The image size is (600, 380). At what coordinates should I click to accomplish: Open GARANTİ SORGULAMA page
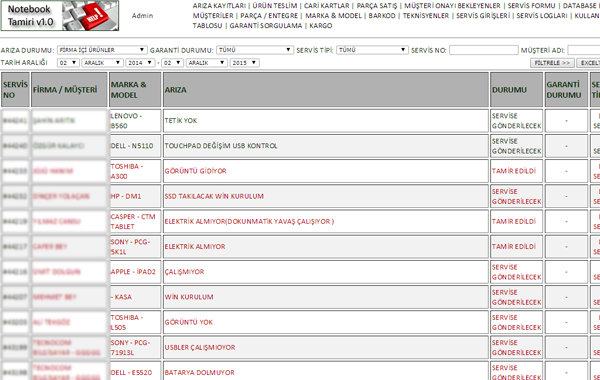pos(266,26)
